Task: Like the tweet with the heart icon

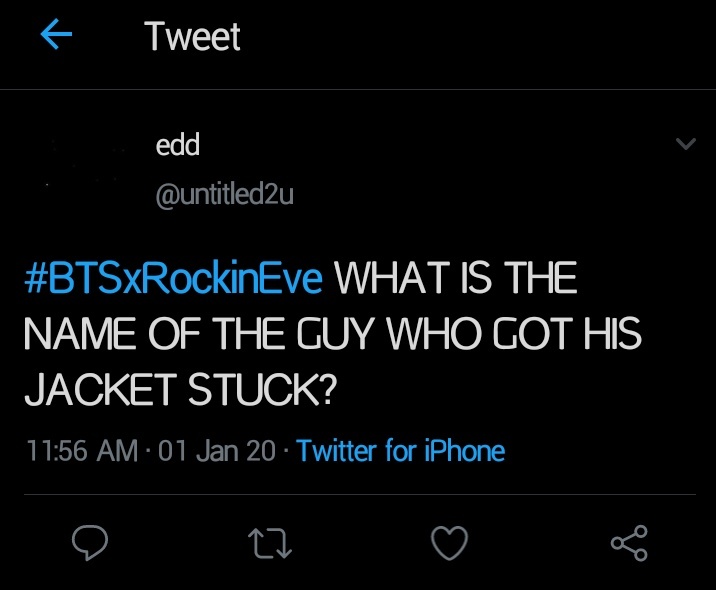Action: pyautogui.click(x=449, y=543)
